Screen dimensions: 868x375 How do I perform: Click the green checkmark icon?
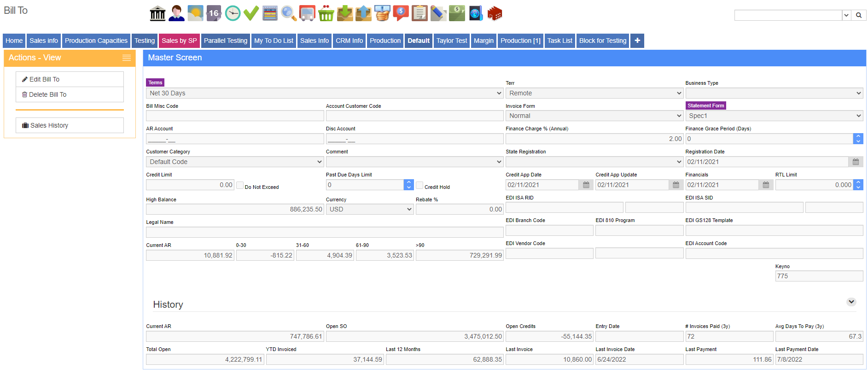point(251,13)
